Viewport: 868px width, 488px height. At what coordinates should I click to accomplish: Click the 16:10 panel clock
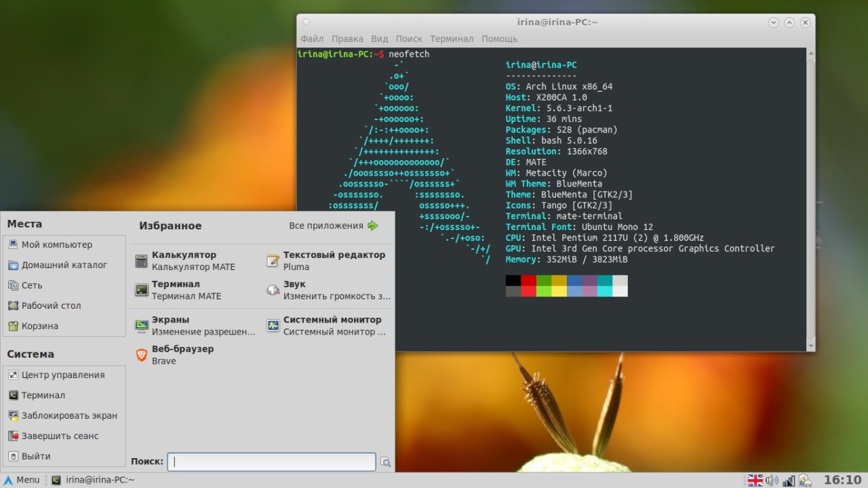[842, 480]
